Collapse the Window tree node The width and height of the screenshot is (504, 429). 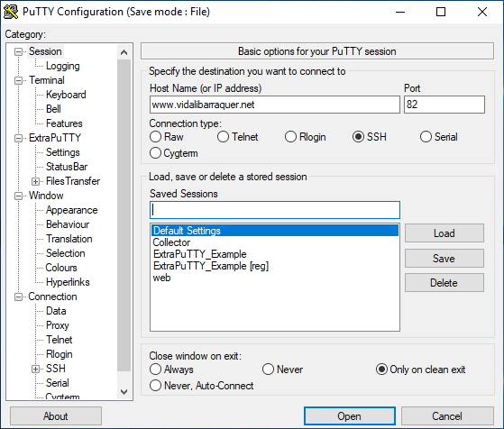[19, 196]
